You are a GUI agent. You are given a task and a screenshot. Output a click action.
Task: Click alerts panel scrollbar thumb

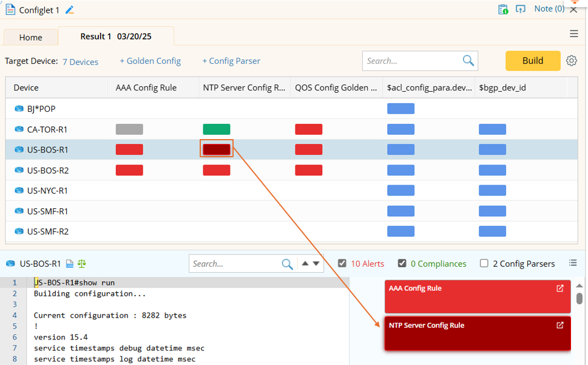coord(580,299)
